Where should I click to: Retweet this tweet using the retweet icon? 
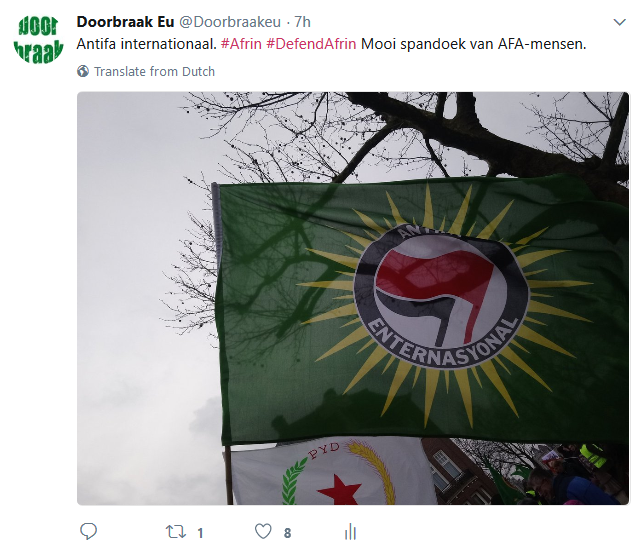tap(176, 532)
